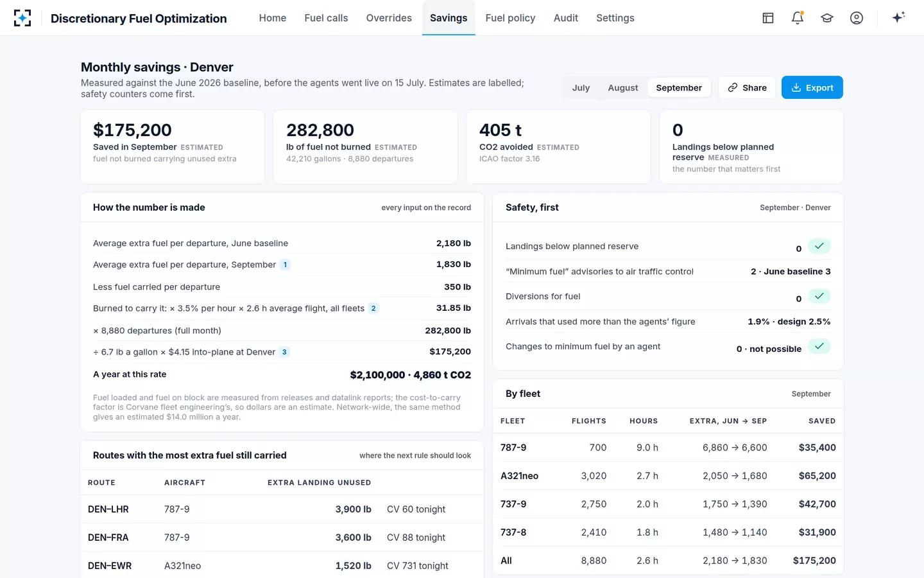The image size is (924, 578).
Task: Click the "A year at this rate" row
Action: 282,374
